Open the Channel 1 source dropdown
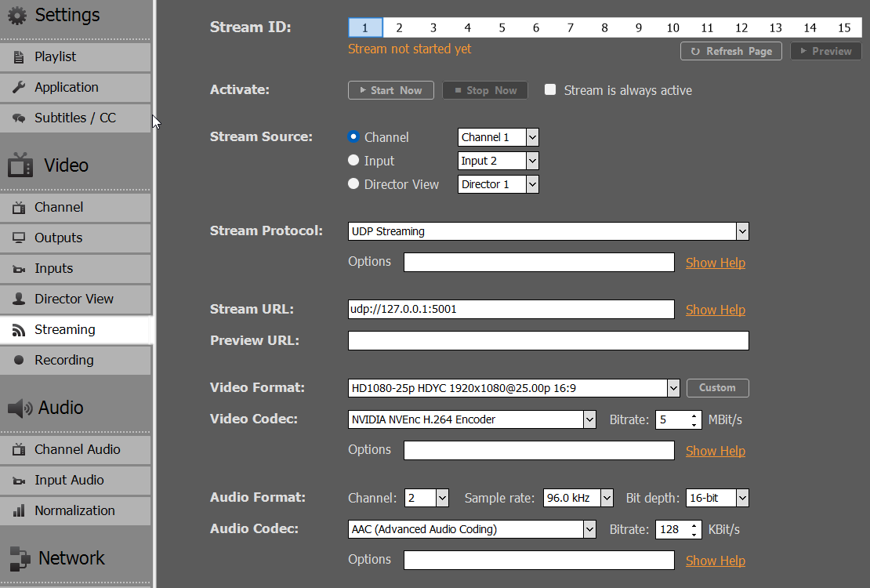870x588 pixels. [x=498, y=137]
